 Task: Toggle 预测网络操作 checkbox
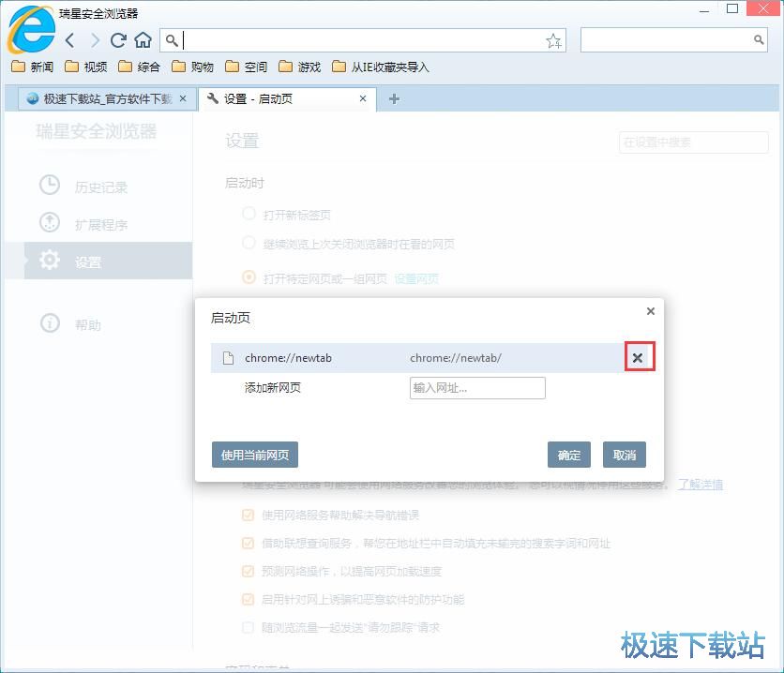point(248,571)
